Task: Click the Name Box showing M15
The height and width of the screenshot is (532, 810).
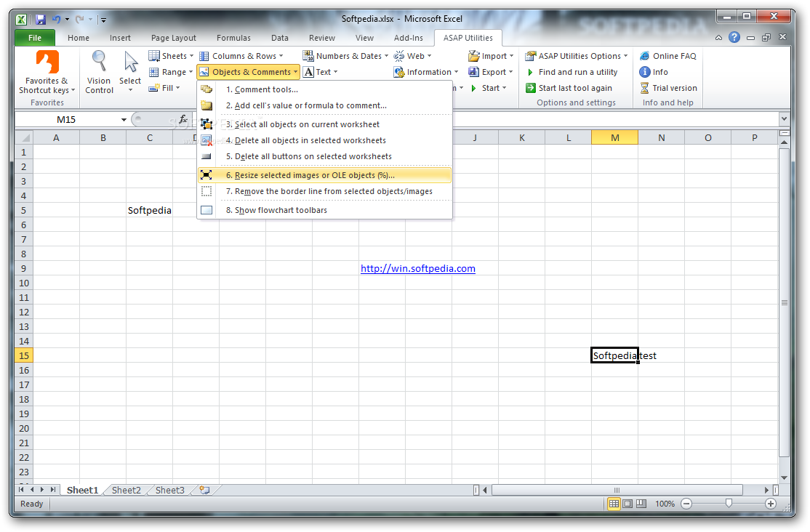Action: (67, 120)
